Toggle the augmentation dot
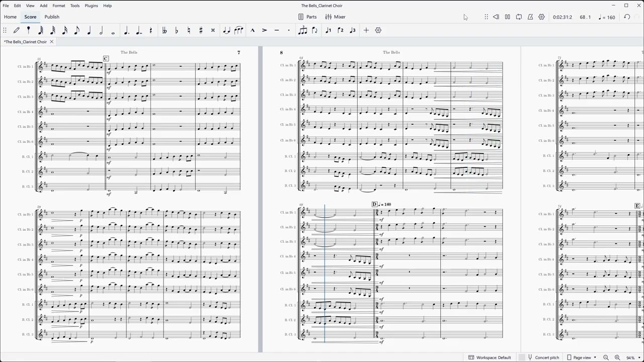Viewport: 644px width, 362px height. click(x=126, y=30)
